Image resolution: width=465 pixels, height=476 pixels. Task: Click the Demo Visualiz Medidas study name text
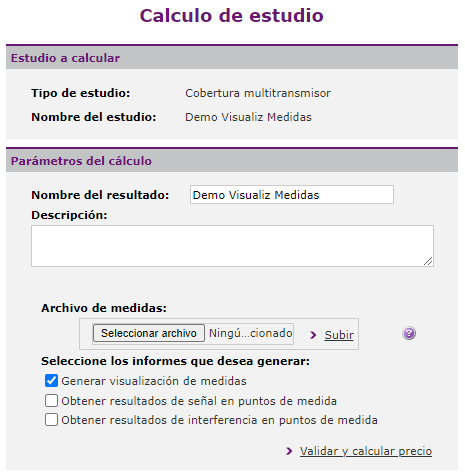click(248, 117)
